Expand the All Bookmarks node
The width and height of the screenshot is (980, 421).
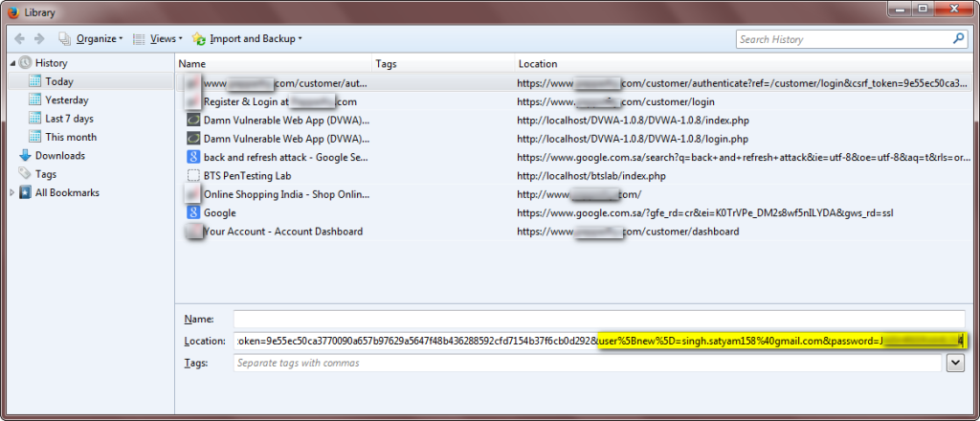(13, 193)
